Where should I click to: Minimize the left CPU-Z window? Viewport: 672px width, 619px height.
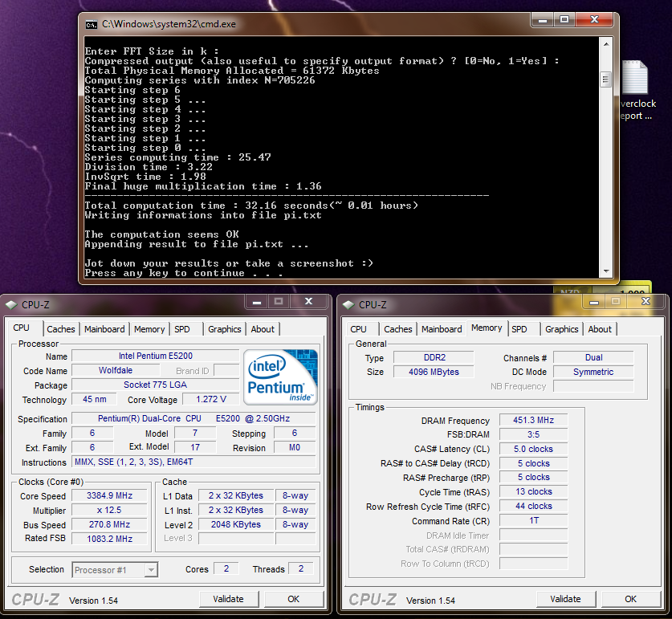257,302
